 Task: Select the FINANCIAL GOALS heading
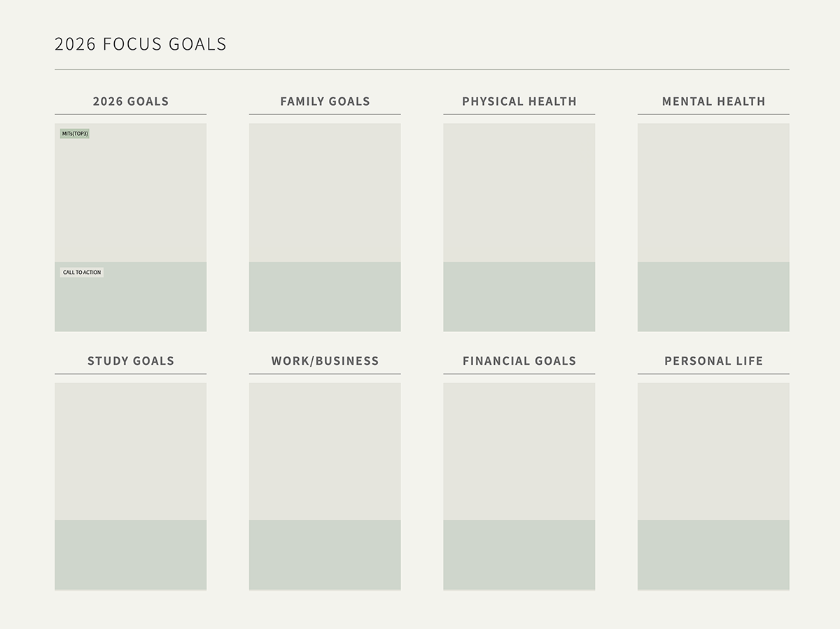(519, 361)
